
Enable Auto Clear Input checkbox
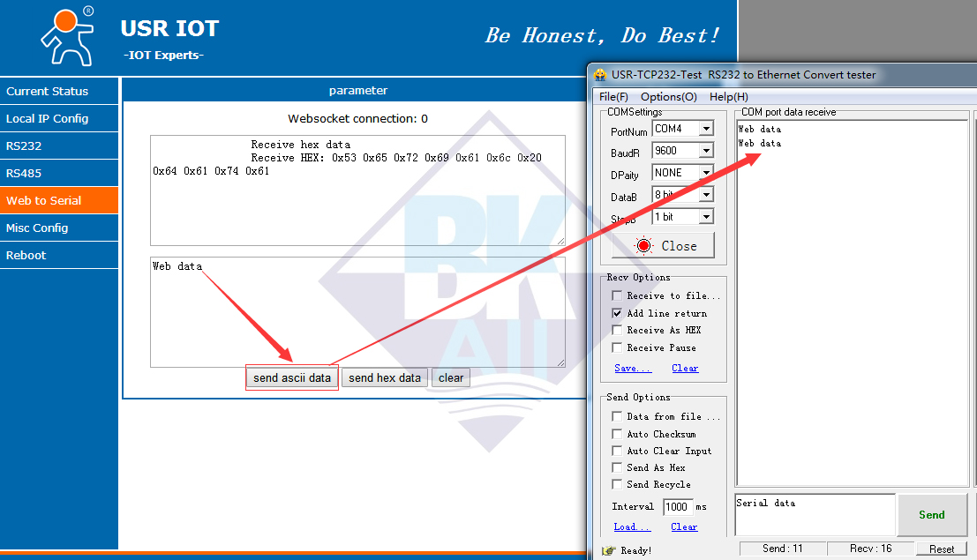[x=617, y=451]
